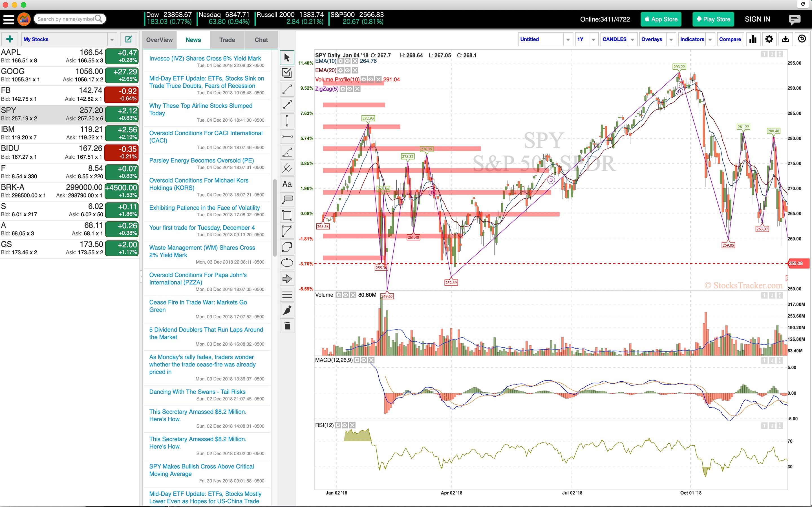
Task: Open the Invesco (IVZ) yield news link
Action: [205, 58]
